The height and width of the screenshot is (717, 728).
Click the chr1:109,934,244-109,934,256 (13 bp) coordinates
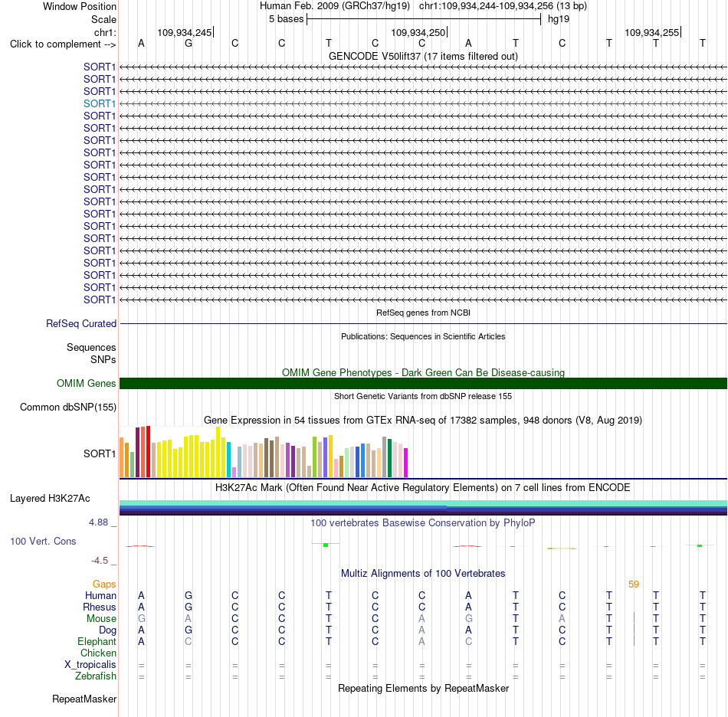pos(503,6)
